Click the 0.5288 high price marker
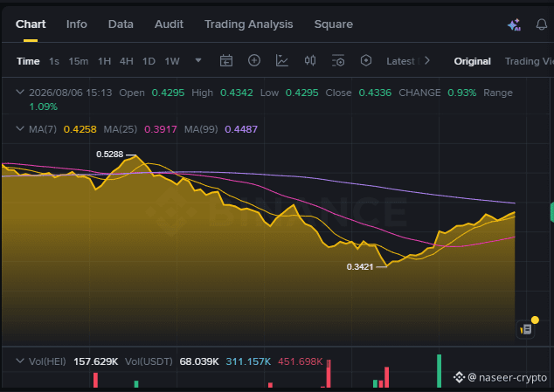Image resolution: width=554 pixels, height=392 pixels. pyautogui.click(x=109, y=155)
